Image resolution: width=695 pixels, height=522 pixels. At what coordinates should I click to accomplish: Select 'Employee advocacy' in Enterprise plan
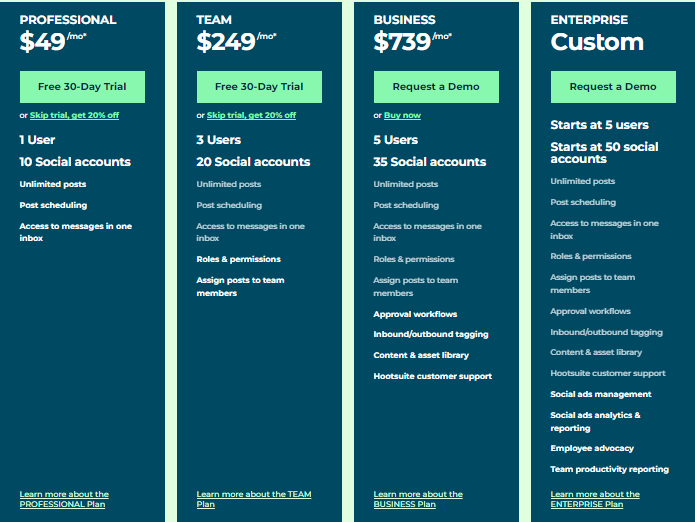click(x=592, y=448)
